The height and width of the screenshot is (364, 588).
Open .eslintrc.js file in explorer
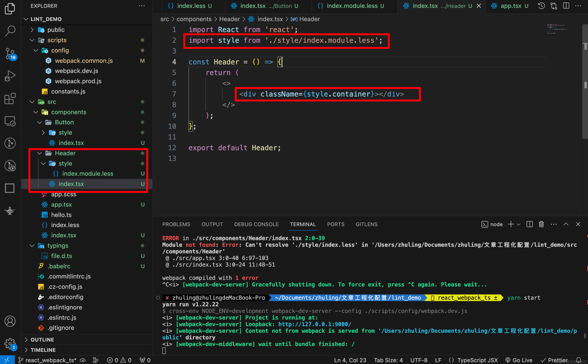(62, 318)
